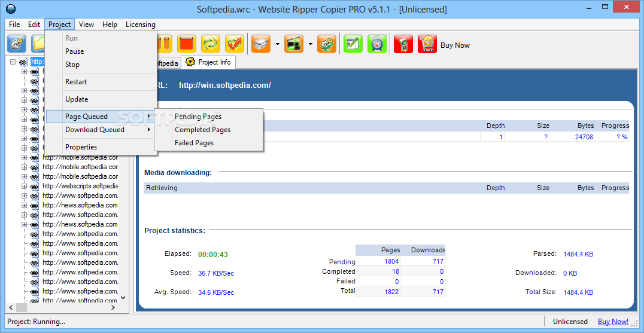Click the http://win.softpedia.com/ URL header text
The image size is (644, 333).
tap(225, 85)
